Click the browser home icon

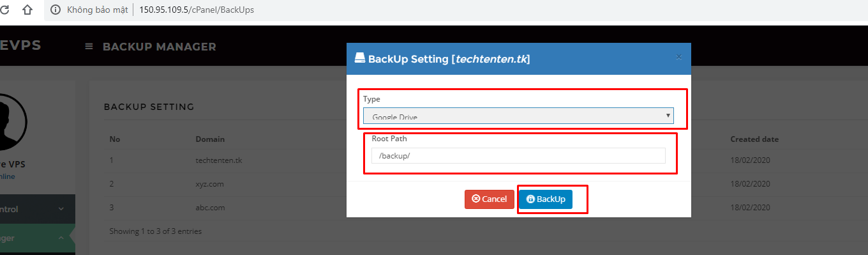click(x=27, y=10)
